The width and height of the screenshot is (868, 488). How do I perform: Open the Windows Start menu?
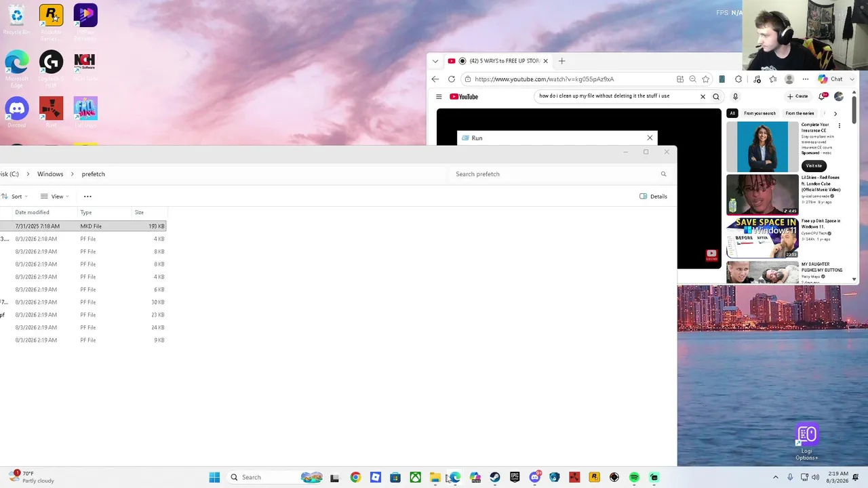click(214, 477)
